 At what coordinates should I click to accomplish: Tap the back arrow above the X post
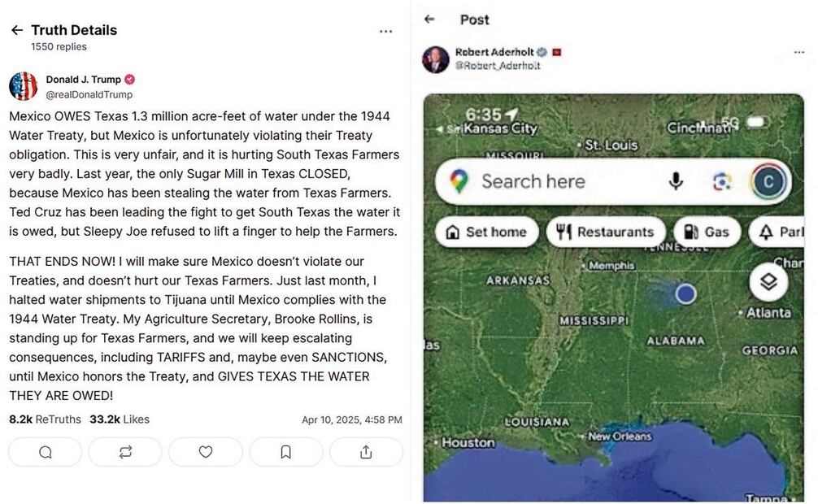coord(429,19)
